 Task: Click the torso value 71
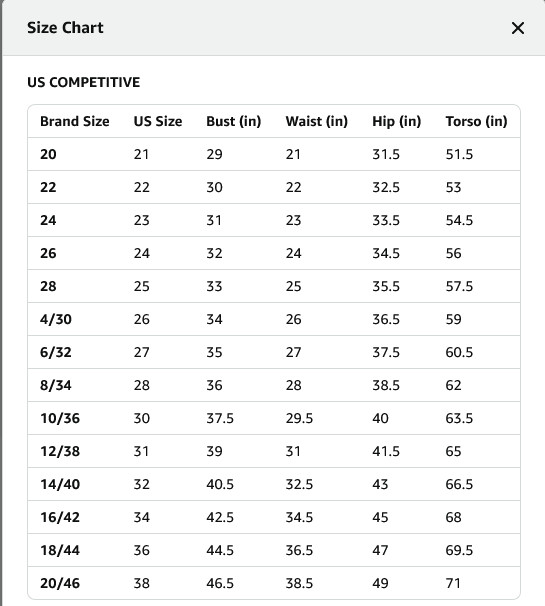click(453, 583)
